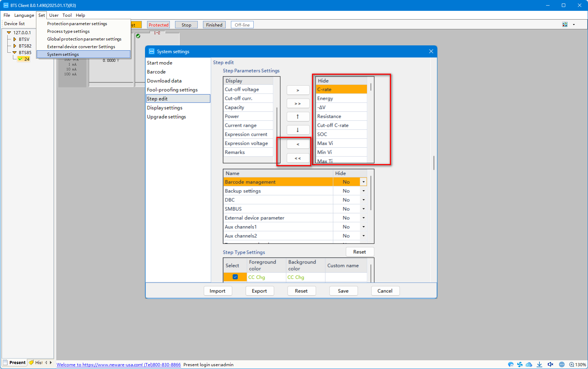Choose Protection parameter settings menu entry
This screenshot has width=588, height=369.
pos(84,24)
